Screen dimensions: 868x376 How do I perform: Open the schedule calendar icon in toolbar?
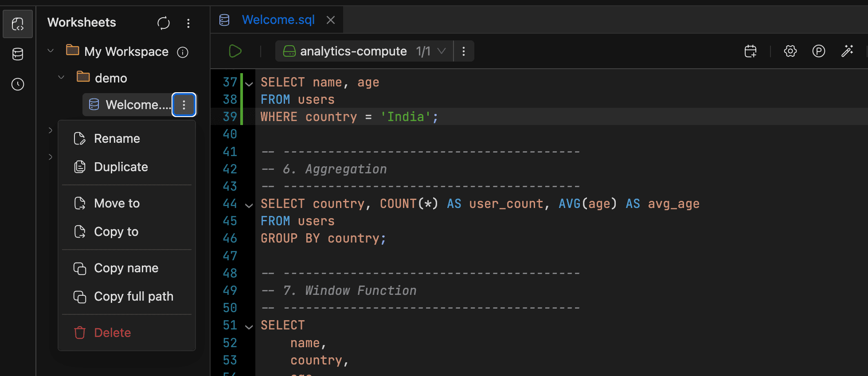[751, 51]
